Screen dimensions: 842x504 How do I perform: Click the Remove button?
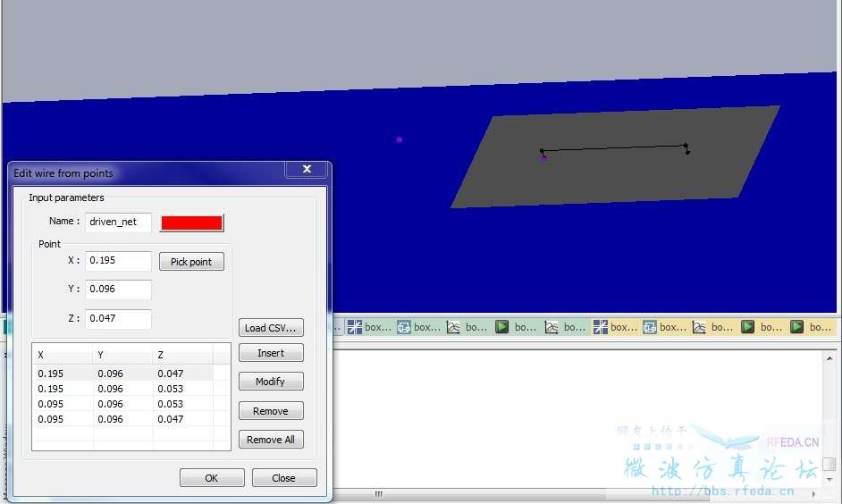point(271,411)
